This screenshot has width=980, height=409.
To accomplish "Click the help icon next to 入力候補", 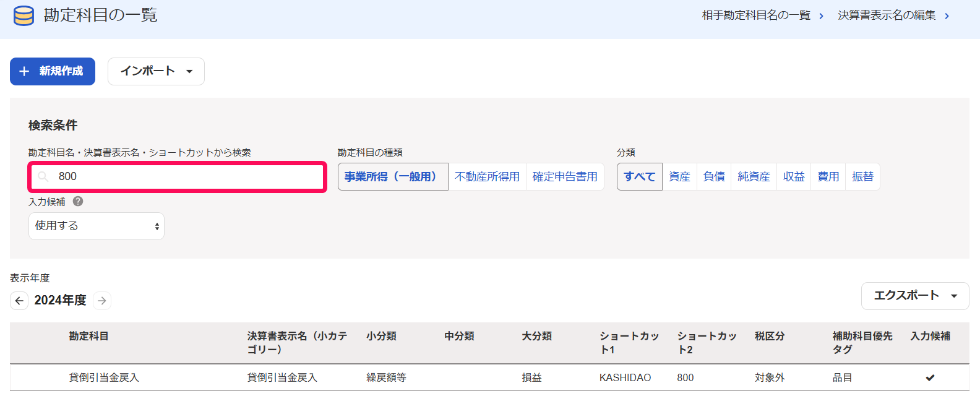I will point(78,201).
